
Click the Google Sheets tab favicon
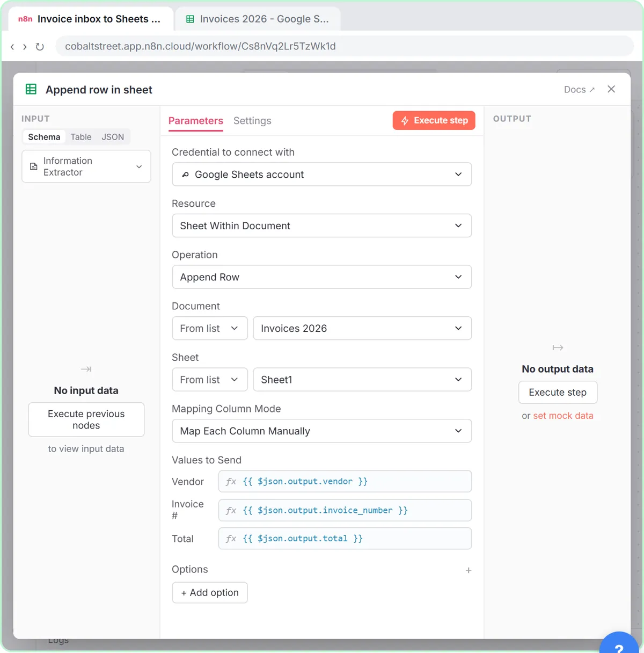tap(189, 19)
